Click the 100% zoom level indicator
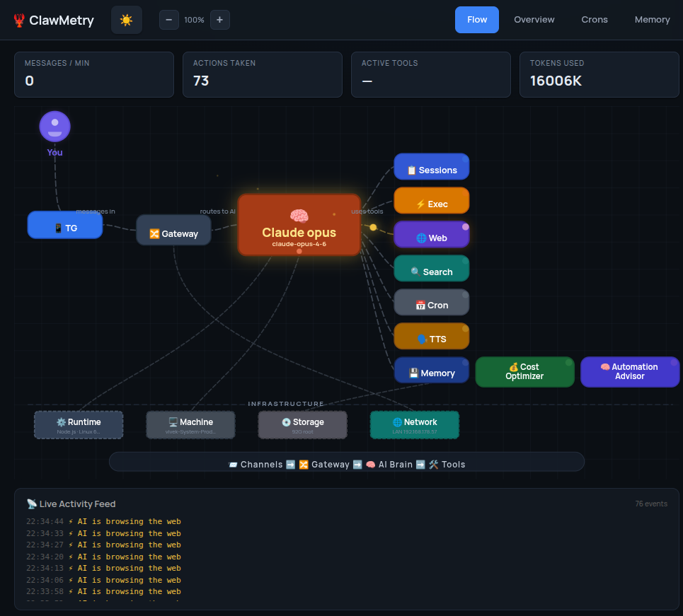 [x=194, y=20]
